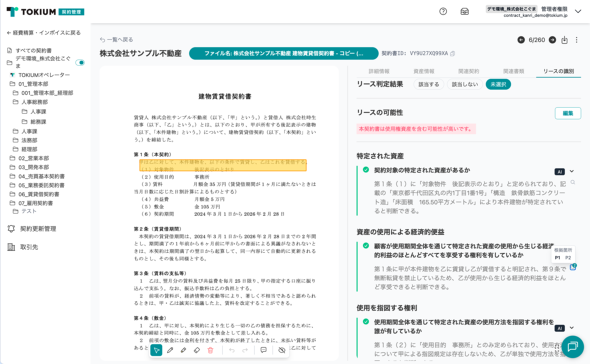Viewport: 590px width, 364px height.
Task: Open the three-dot more options menu
Action: tap(576, 40)
